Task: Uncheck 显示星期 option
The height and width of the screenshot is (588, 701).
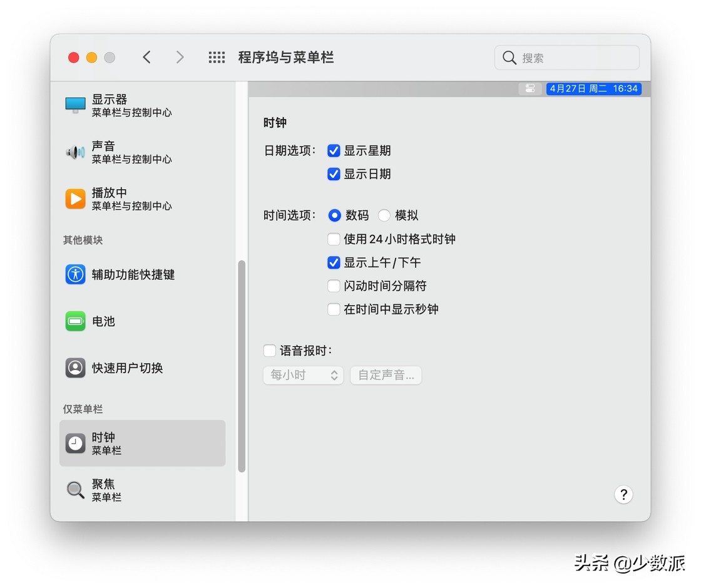Action: click(334, 150)
